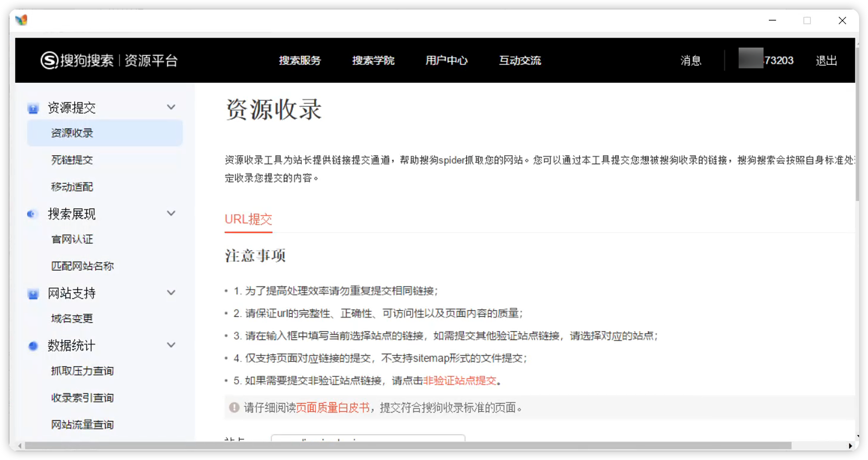Click the 数据统计 section heading

pos(71,345)
